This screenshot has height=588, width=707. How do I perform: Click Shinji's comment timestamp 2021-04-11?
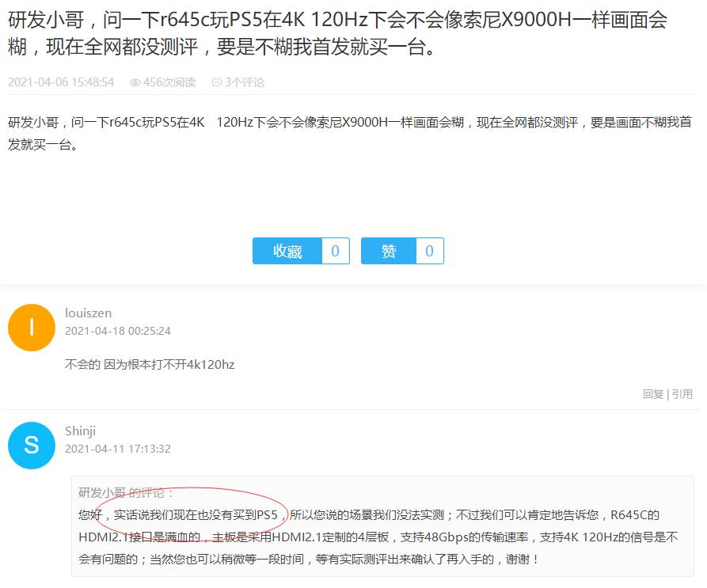coord(118,450)
